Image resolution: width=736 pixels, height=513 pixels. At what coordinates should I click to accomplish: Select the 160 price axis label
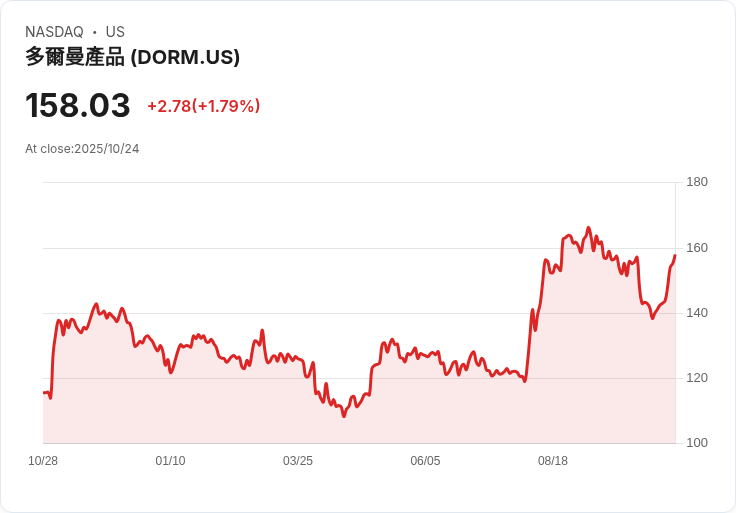[x=697, y=248]
